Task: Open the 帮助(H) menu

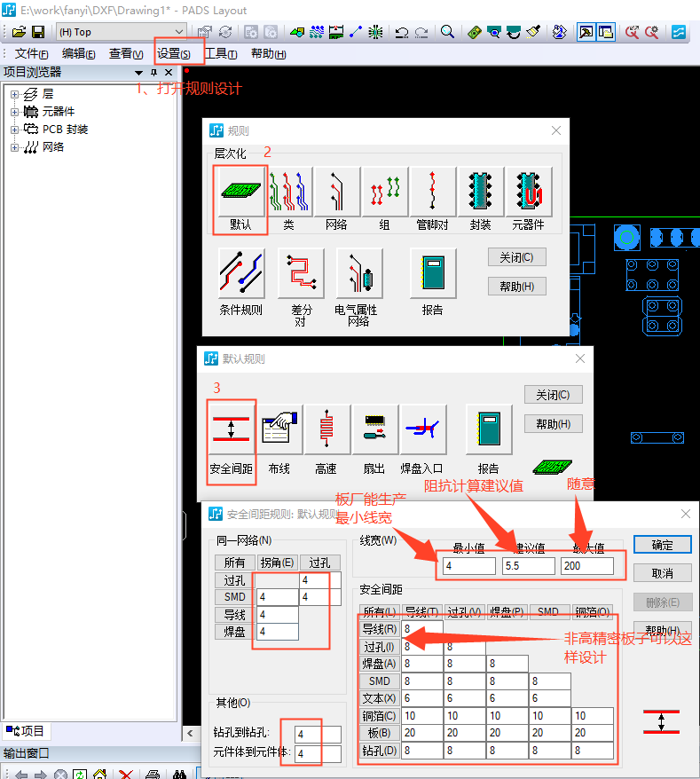Action: pos(268,53)
